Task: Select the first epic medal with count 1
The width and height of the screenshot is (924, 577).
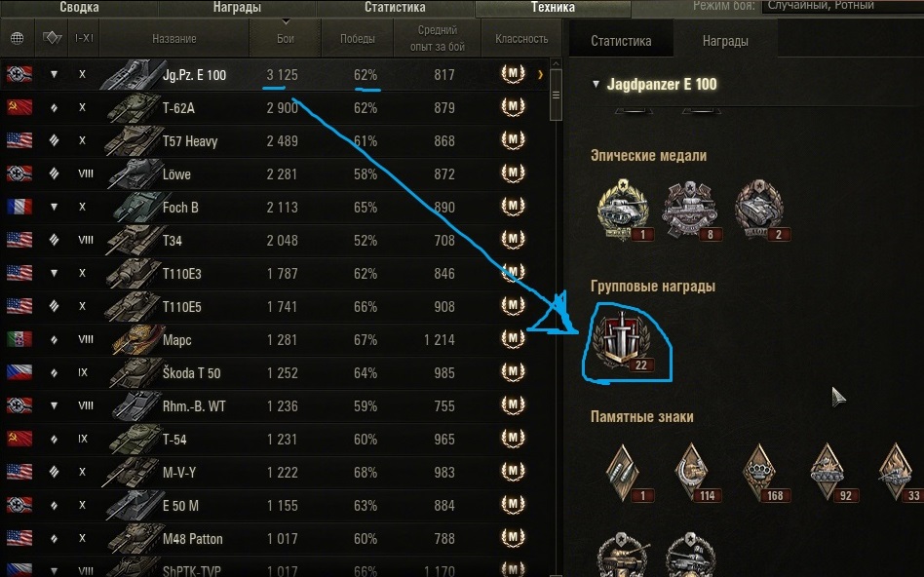Action: tap(624, 211)
